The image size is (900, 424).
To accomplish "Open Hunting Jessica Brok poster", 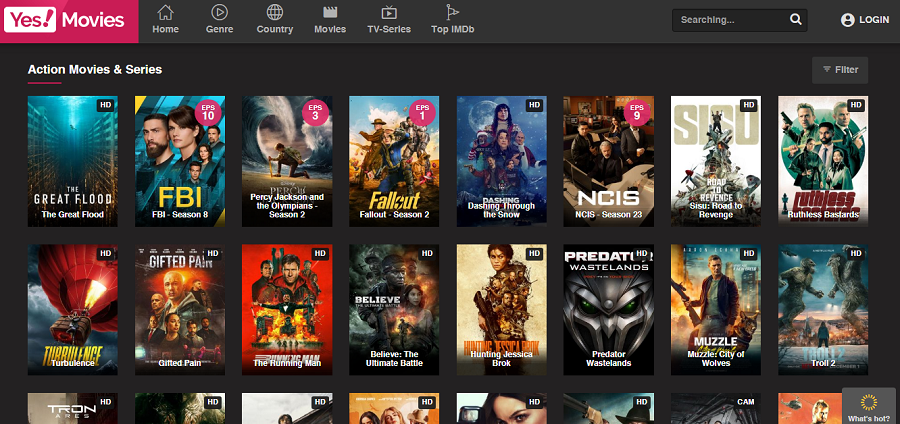I will tap(502, 310).
